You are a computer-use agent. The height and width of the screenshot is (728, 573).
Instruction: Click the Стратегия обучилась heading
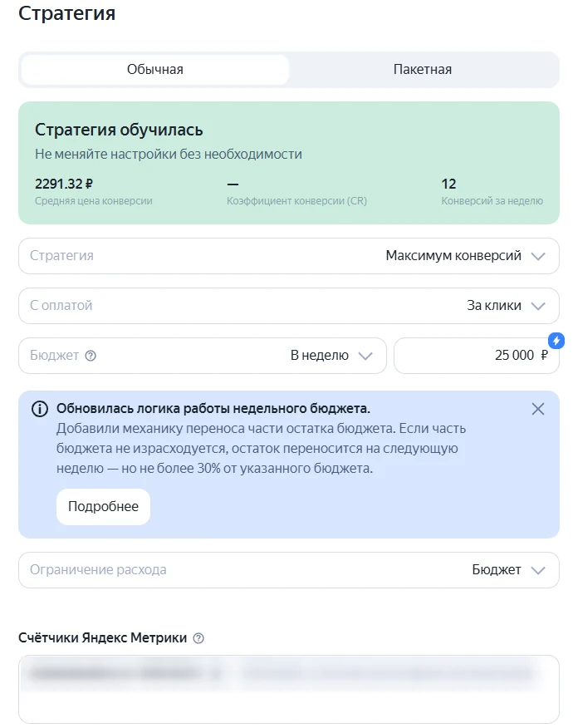[119, 130]
